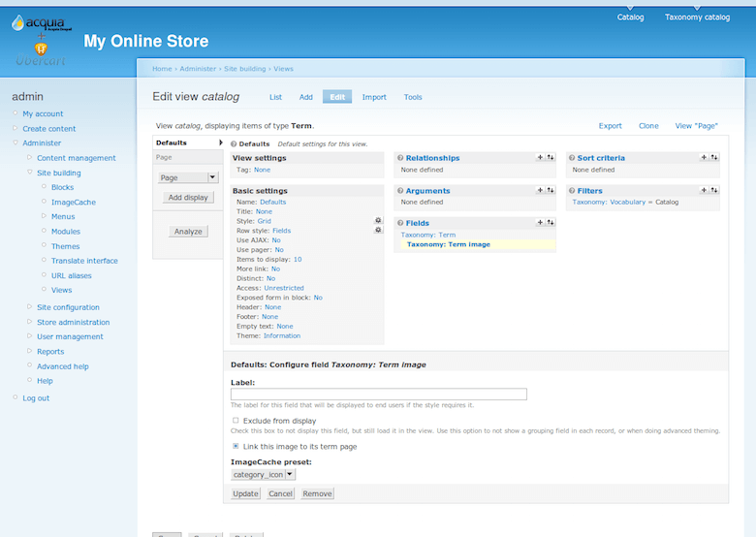Click the Add display button
This screenshot has height=537, width=756.
(x=188, y=197)
